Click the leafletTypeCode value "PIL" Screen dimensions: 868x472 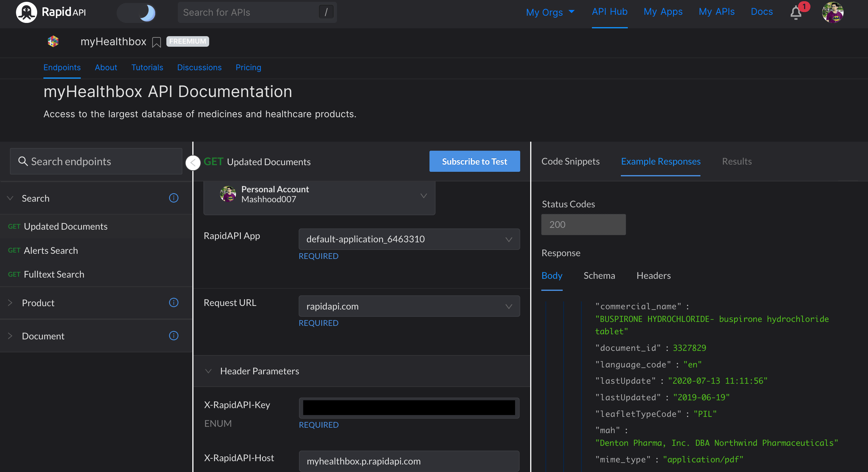[705, 414]
